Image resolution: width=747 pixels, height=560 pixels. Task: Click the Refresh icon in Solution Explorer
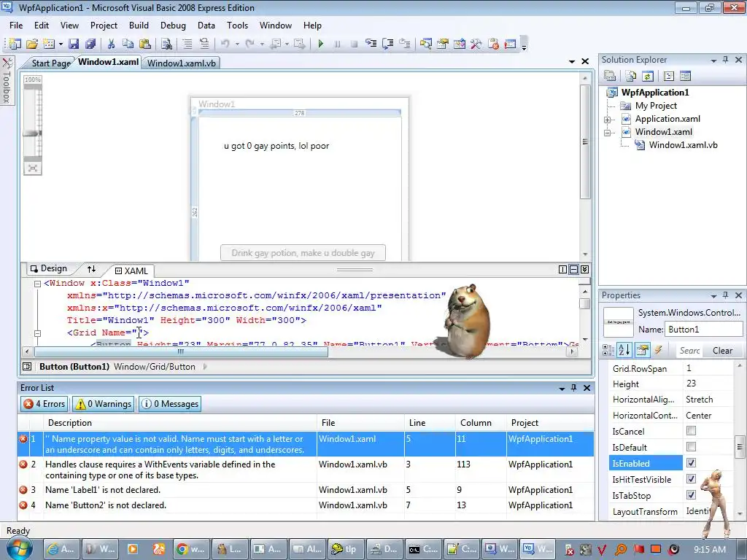[x=648, y=76]
